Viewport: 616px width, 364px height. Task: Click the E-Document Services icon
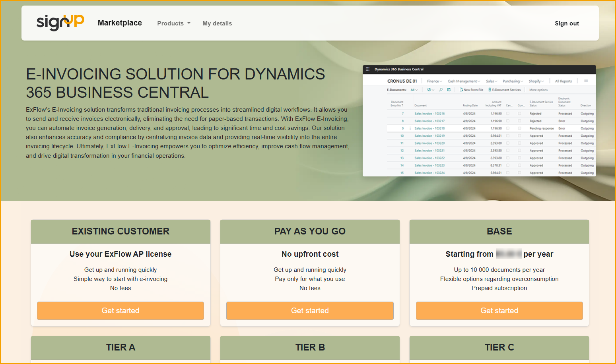tap(490, 90)
